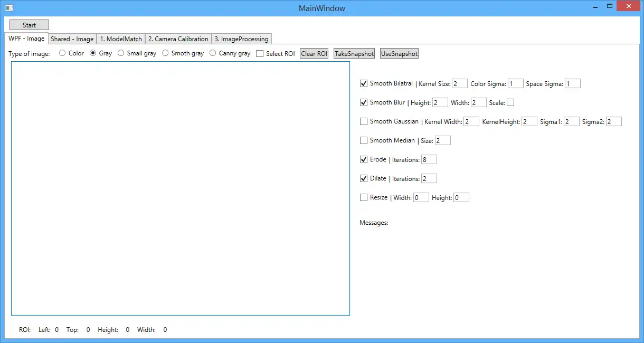Focus the Smooth Blur Height field
This screenshot has height=343, width=644.
440,102
